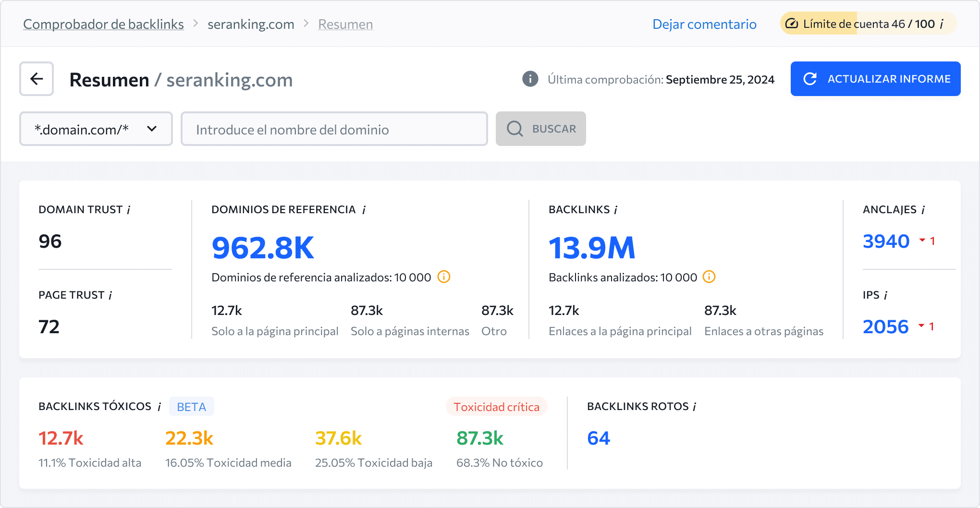This screenshot has height=508, width=980.
Task: Click Comprobador de backlinks breadcrumb
Action: coord(103,24)
